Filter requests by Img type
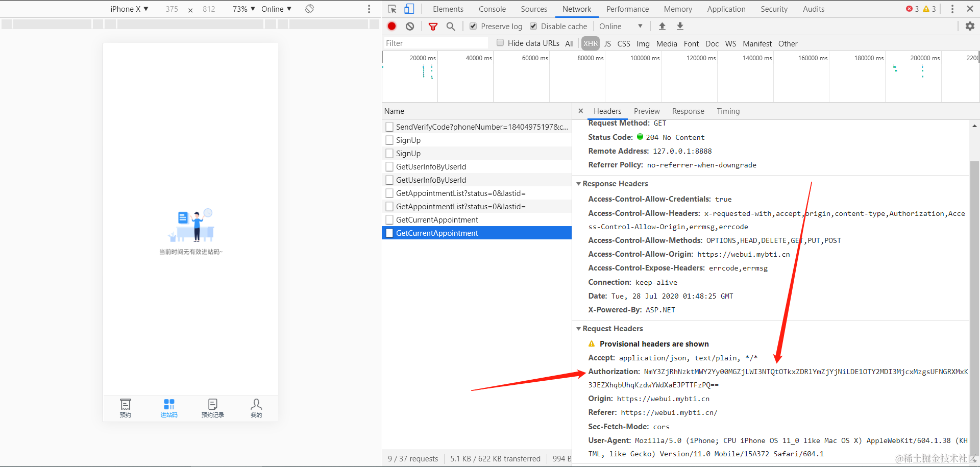Image resolution: width=980 pixels, height=467 pixels. [x=643, y=43]
